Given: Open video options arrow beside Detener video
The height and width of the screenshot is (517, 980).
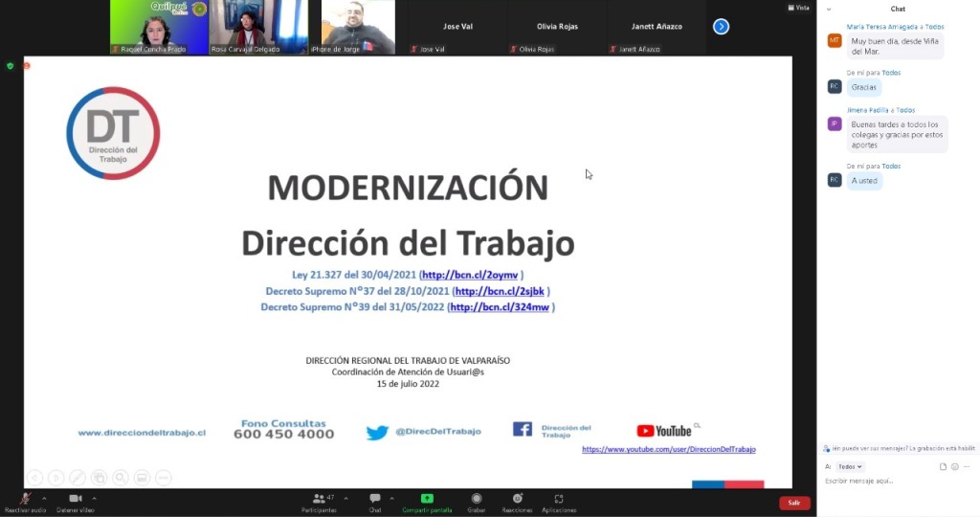Looking at the screenshot, I should (95, 498).
